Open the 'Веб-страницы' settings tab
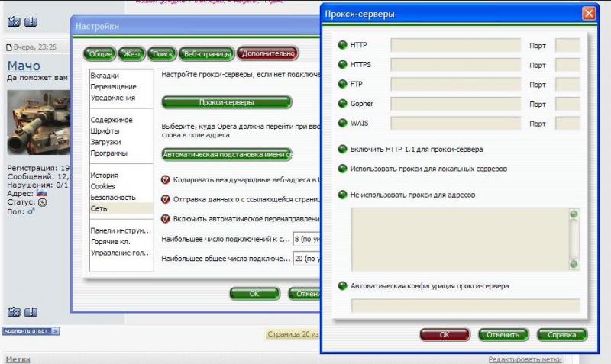This screenshot has width=611, height=364. 205,53
